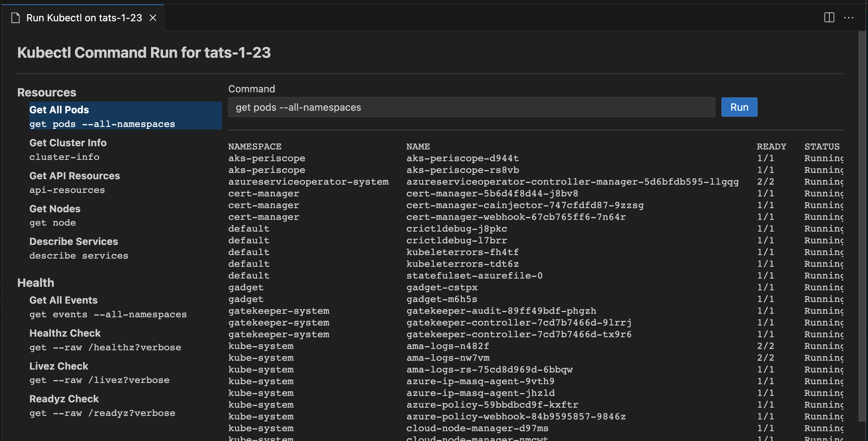Click pod gadget-cstpx
Image resolution: width=868 pixels, height=441 pixels.
coord(442,287)
